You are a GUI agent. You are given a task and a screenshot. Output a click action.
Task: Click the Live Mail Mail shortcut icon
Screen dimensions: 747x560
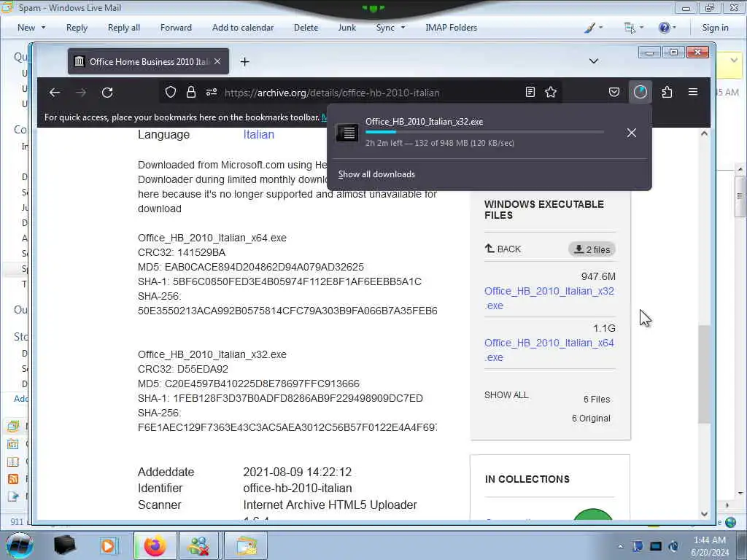[13, 426]
